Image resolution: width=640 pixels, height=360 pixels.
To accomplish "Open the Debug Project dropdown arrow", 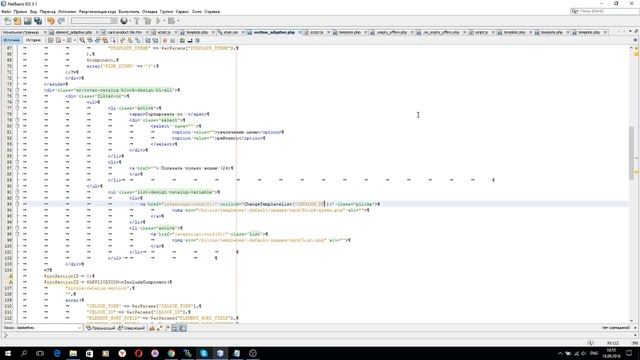I will (x=179, y=21).
